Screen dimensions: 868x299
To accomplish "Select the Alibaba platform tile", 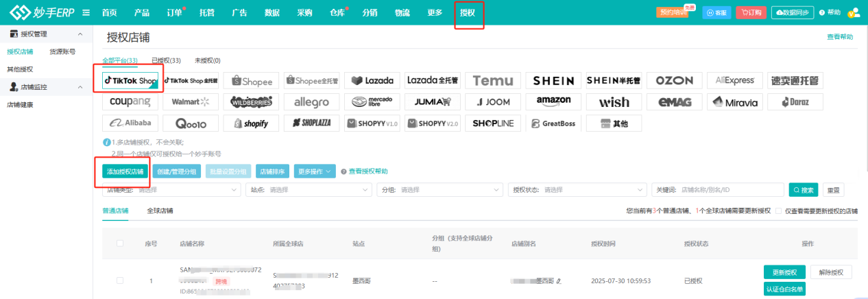I will [x=130, y=123].
